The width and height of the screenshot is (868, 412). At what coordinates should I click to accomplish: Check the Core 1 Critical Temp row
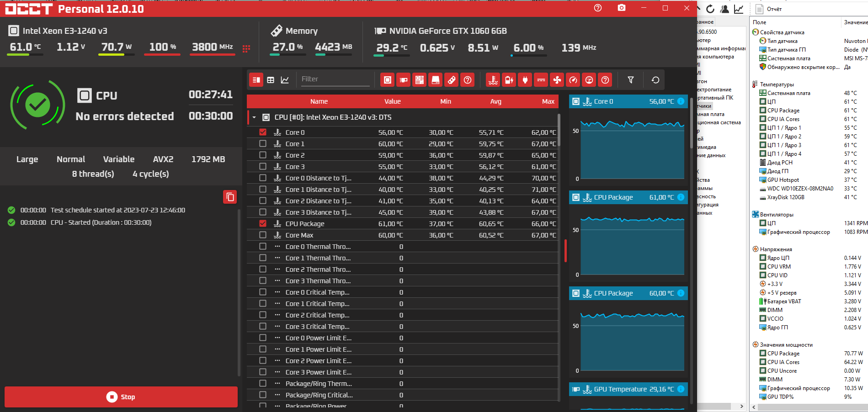[263, 303]
